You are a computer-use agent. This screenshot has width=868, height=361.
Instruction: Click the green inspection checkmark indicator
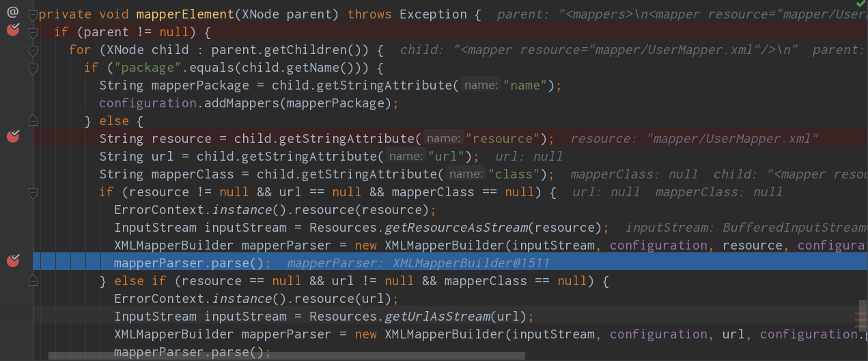860,4
